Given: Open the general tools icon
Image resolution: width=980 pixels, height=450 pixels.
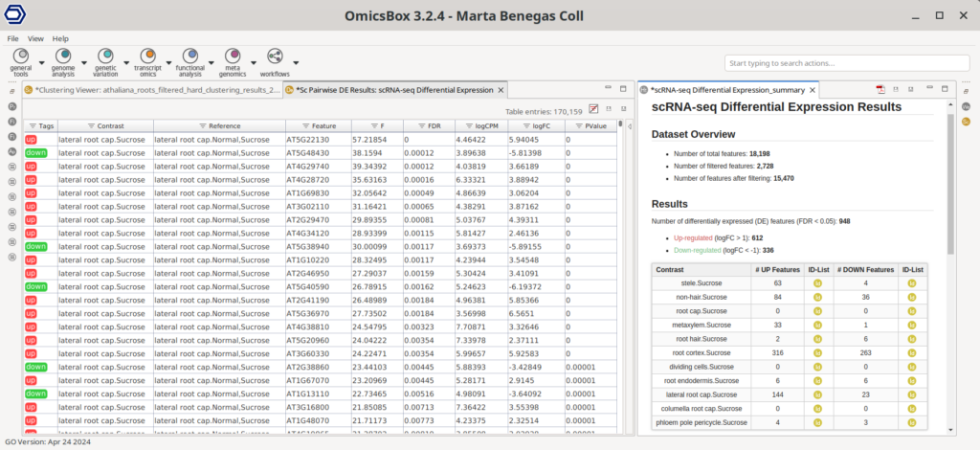Looking at the screenshot, I should pos(21,56).
